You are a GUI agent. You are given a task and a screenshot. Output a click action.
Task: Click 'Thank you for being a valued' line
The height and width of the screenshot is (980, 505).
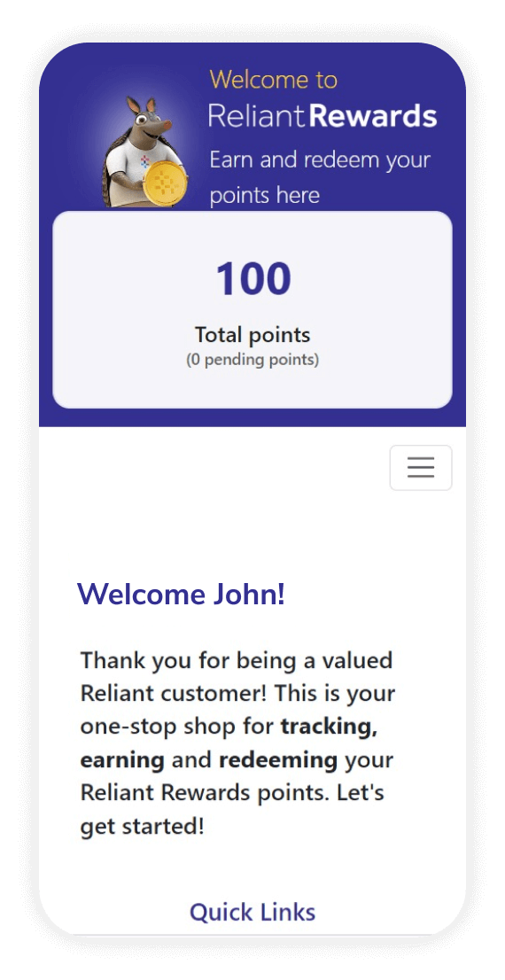pyautogui.click(x=237, y=660)
